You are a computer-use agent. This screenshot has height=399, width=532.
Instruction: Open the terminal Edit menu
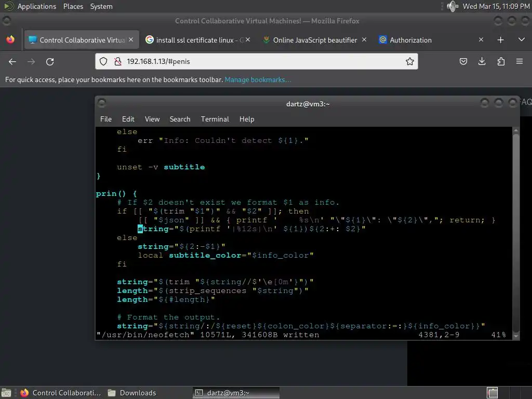point(128,119)
